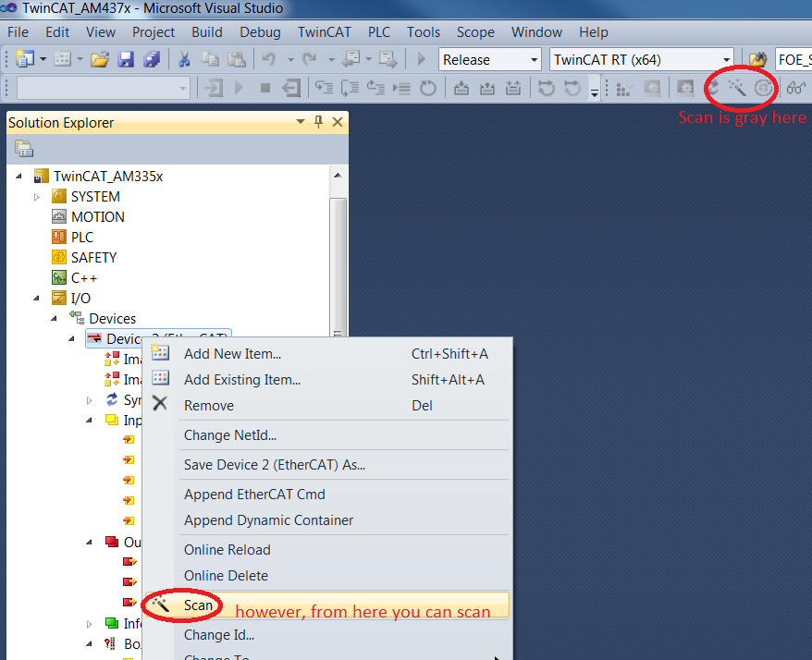Open the File menu

click(18, 32)
